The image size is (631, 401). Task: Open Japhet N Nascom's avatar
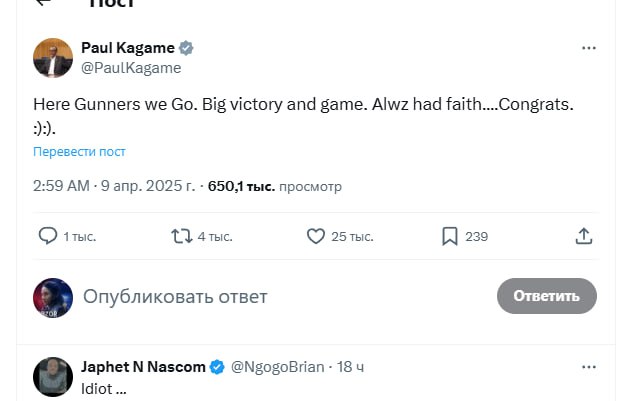tap(53, 376)
